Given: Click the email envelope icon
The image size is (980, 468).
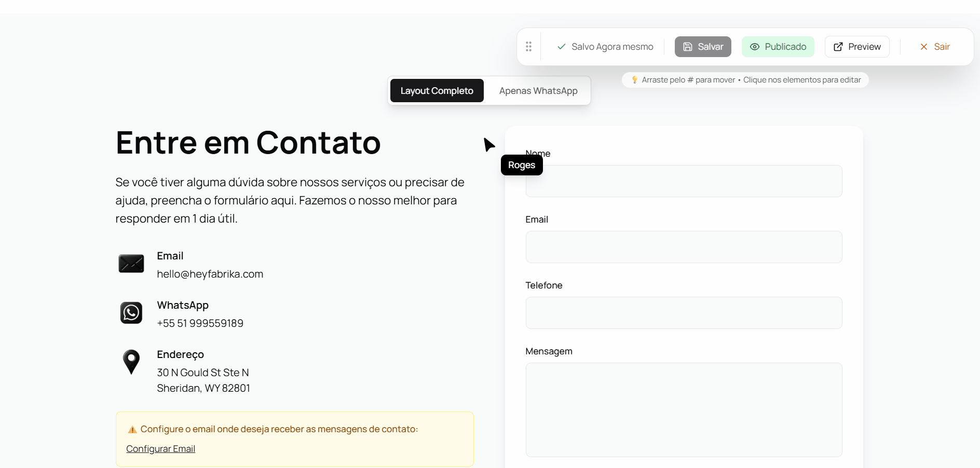Looking at the screenshot, I should [x=131, y=264].
